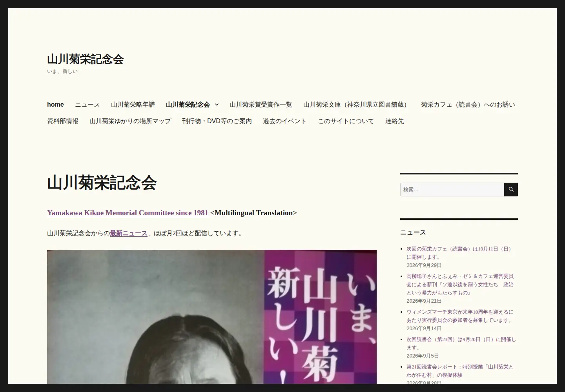Follow the Yamakawa Kikue Memorial Committee since 1981 link

pos(128,213)
